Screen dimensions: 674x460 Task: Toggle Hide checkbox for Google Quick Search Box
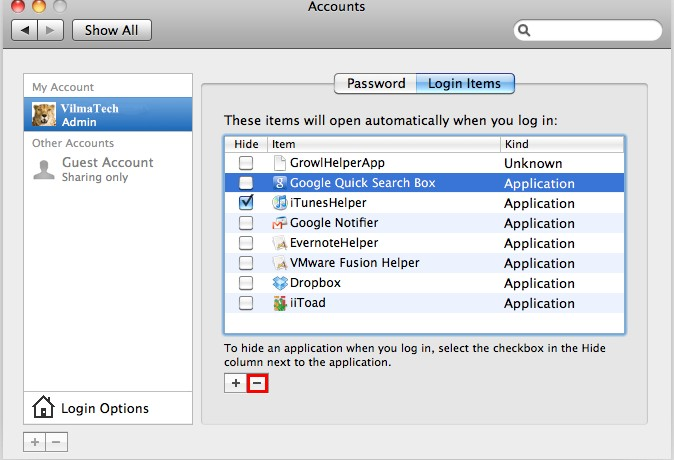click(246, 183)
